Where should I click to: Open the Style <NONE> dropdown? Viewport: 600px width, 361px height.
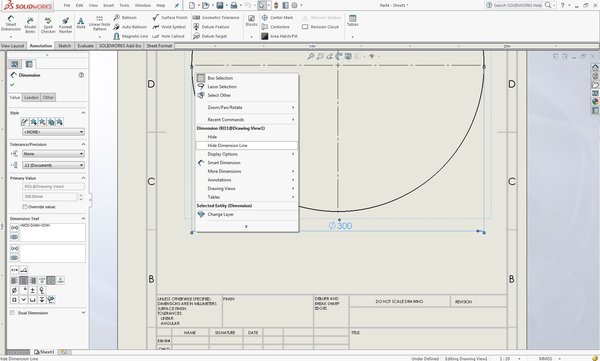click(x=53, y=132)
